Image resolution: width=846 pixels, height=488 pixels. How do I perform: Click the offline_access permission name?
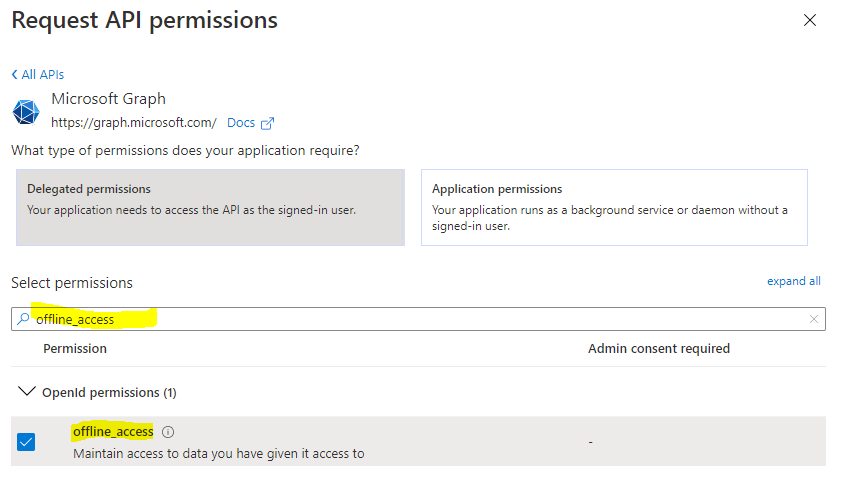pyautogui.click(x=113, y=431)
